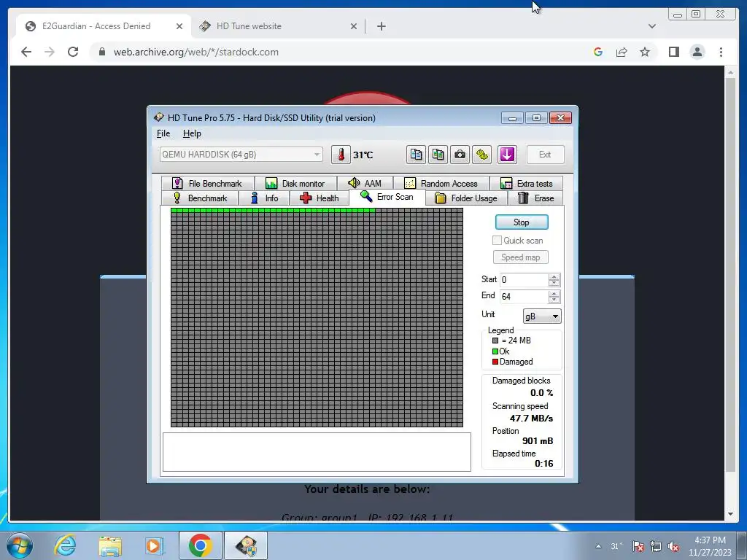Click the Speed map button

(520, 257)
